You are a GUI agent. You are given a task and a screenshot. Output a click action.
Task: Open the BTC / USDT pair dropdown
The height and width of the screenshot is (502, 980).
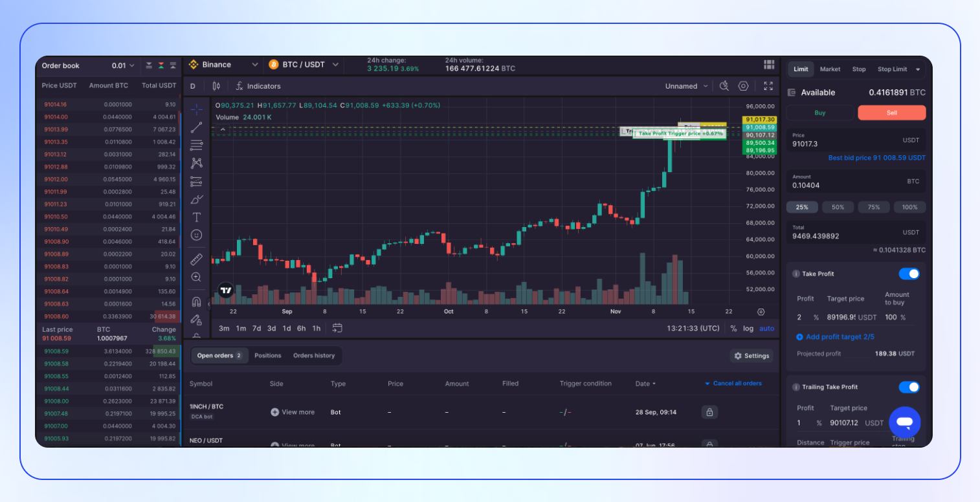(x=304, y=65)
